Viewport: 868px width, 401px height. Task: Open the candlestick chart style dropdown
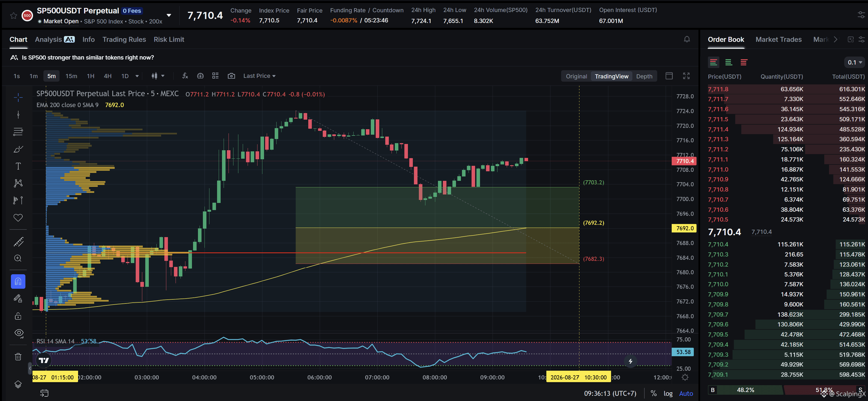tap(158, 76)
